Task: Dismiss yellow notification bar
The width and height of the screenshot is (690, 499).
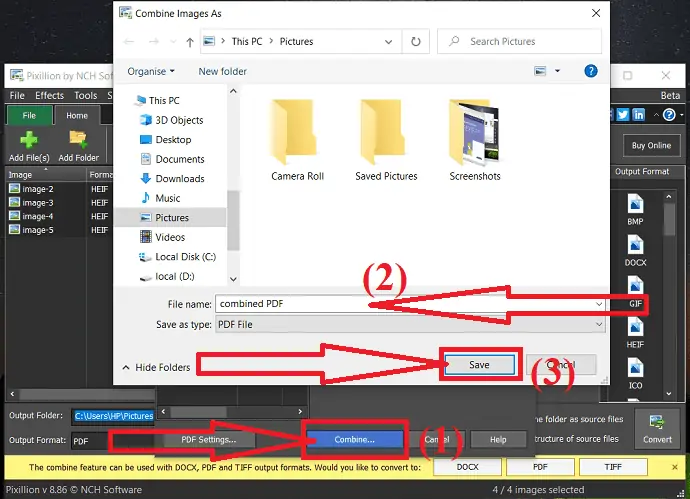Action: [675, 467]
